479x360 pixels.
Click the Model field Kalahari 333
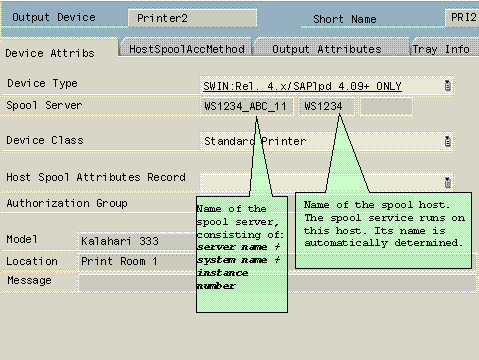click(137, 241)
